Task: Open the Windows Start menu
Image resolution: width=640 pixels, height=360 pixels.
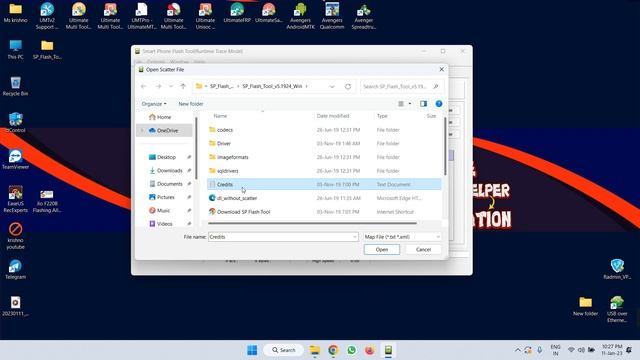Action: 252,350
